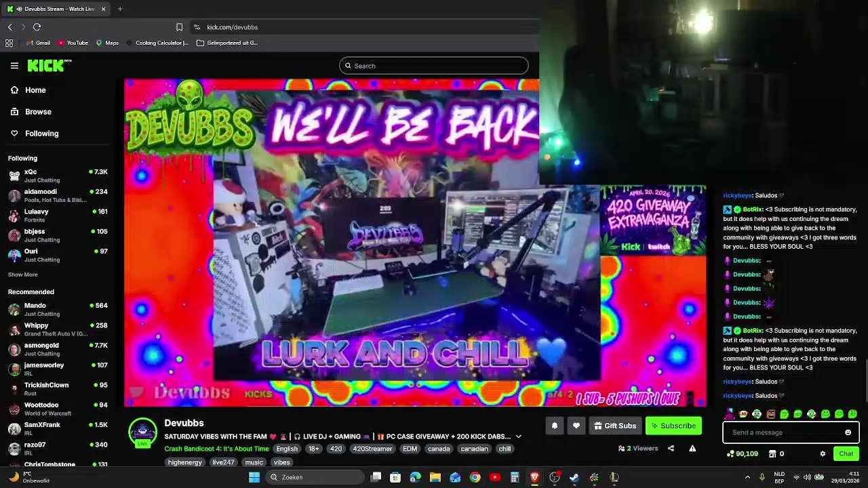
Task: Open TrickishClown recommended channel
Action: click(58, 389)
